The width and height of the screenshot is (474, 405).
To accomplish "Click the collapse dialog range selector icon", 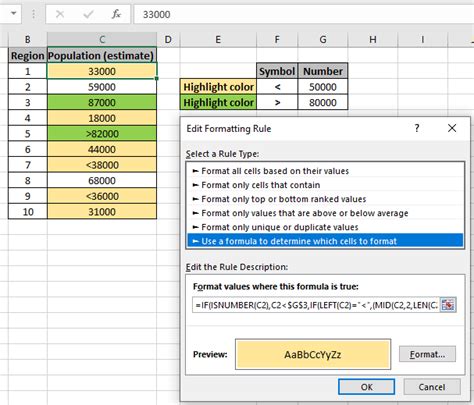I will (448, 305).
